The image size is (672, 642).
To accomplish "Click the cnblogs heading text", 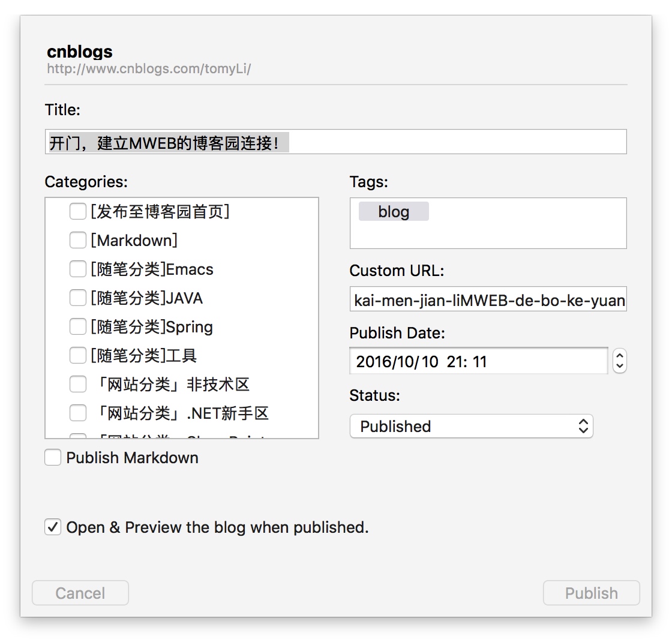I will 80,52.
